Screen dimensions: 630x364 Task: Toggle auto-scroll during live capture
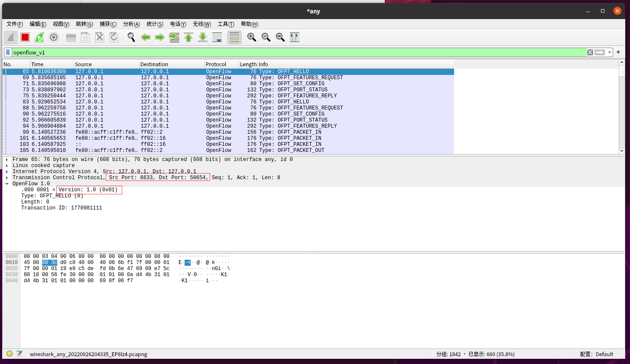click(x=217, y=37)
